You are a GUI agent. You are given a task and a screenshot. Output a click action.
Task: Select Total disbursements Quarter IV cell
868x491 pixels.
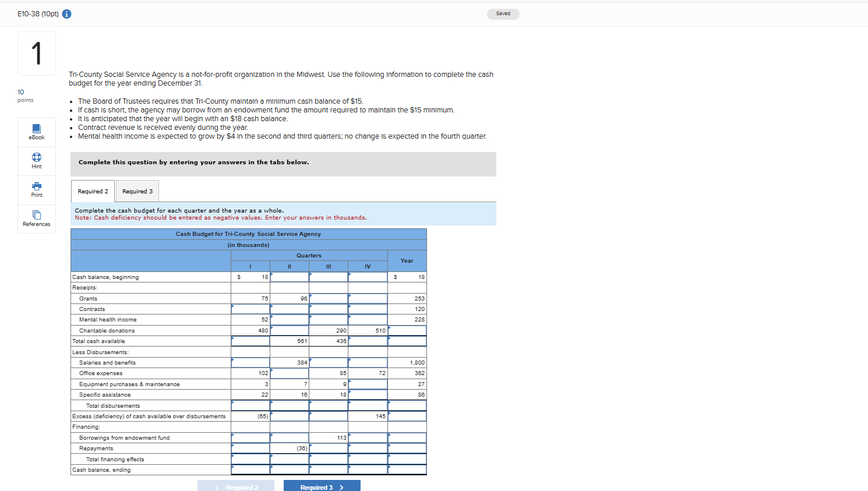click(368, 406)
